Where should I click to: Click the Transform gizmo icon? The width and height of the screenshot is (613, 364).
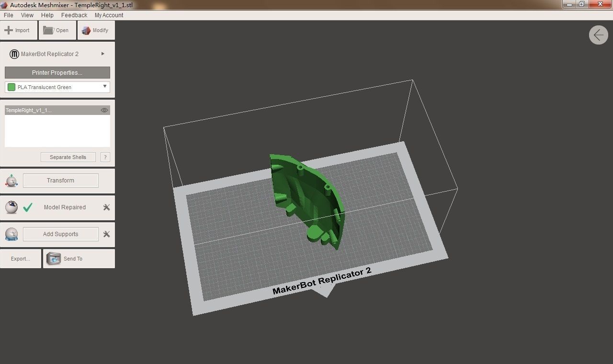[11, 181]
